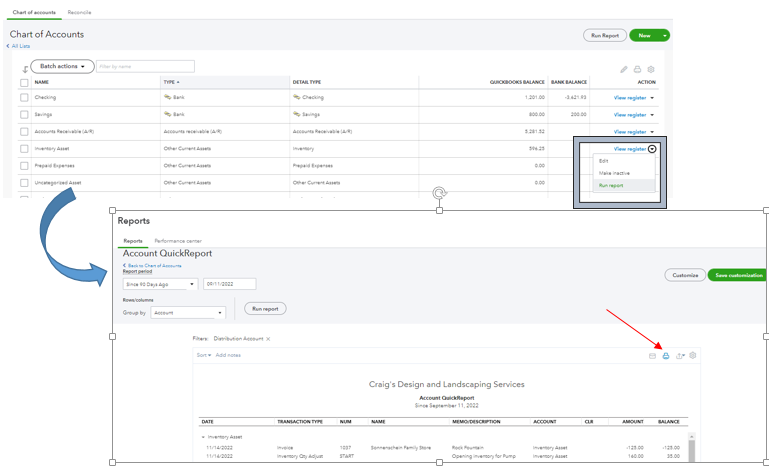Viewport: 769px width, 466px height.
Task: Click the sort arrow icon beside Batch actions
Action: (x=25, y=69)
